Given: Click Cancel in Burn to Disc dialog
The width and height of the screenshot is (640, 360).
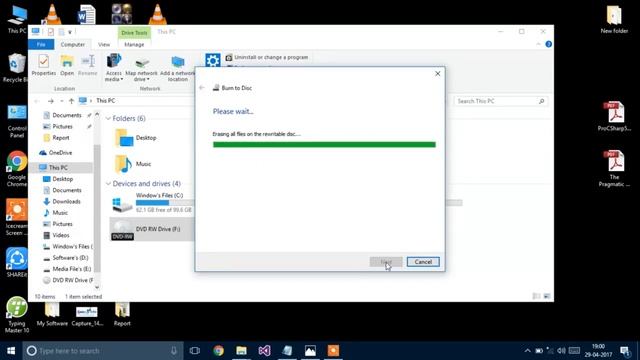Looking at the screenshot, I should (423, 262).
